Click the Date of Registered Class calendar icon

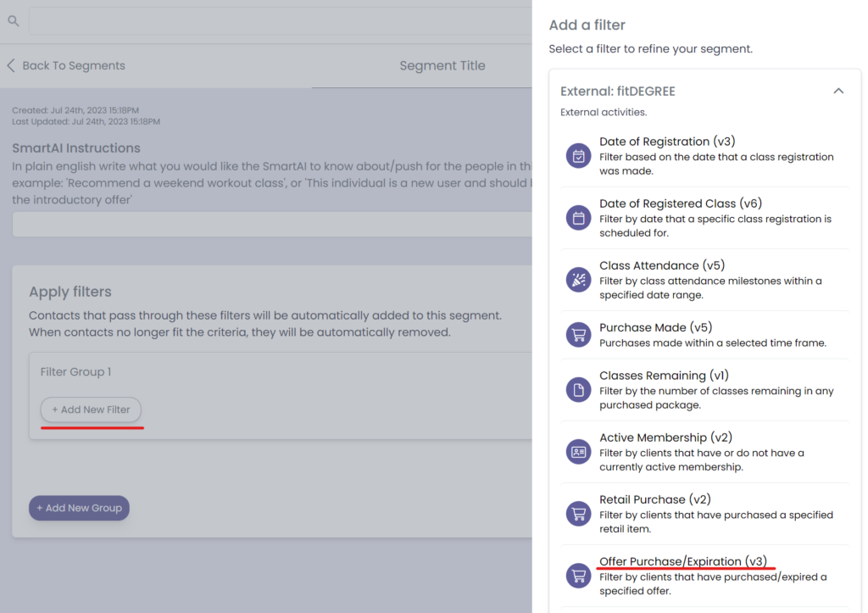click(579, 218)
